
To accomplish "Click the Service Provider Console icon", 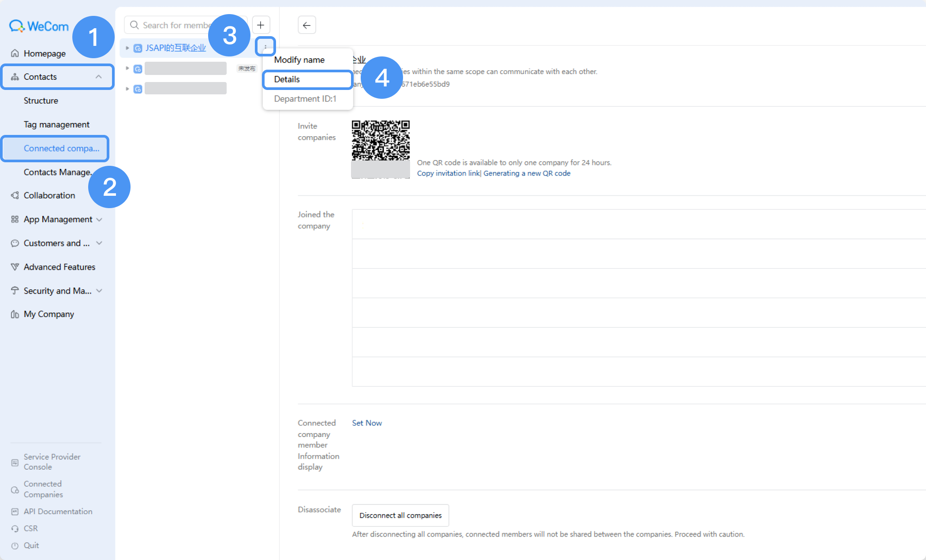I will point(15,463).
